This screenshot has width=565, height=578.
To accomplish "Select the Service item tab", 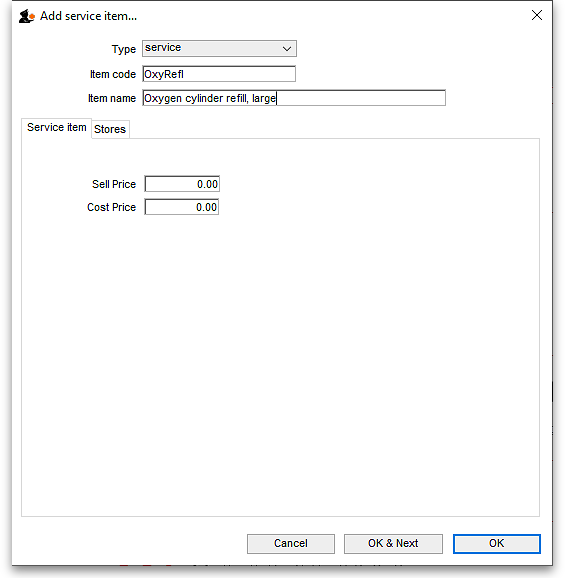I will [x=56, y=128].
